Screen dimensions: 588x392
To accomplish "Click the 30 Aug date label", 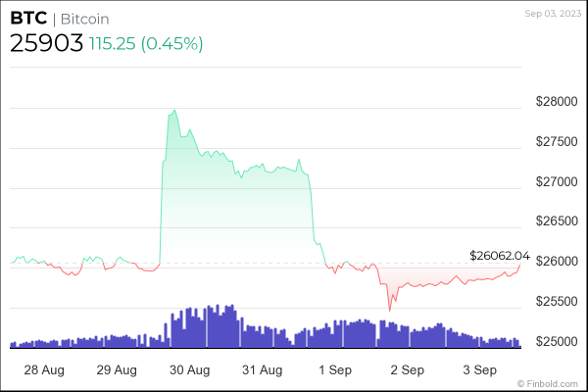I will (190, 370).
